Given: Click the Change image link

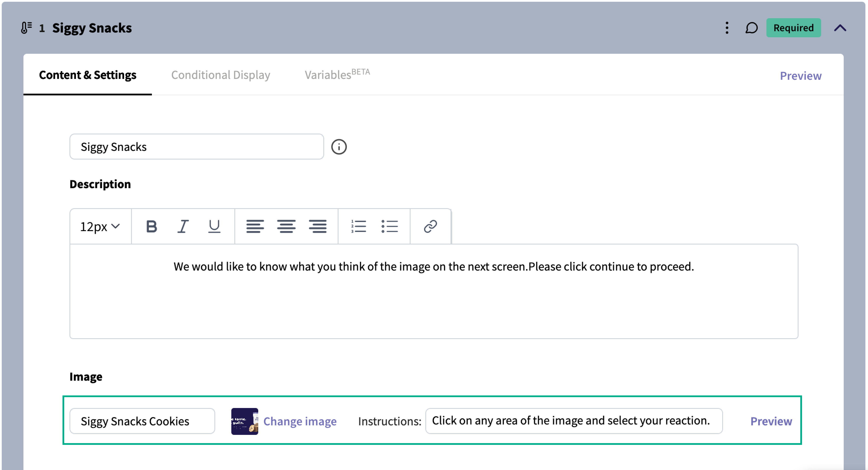Looking at the screenshot, I should 299,421.
